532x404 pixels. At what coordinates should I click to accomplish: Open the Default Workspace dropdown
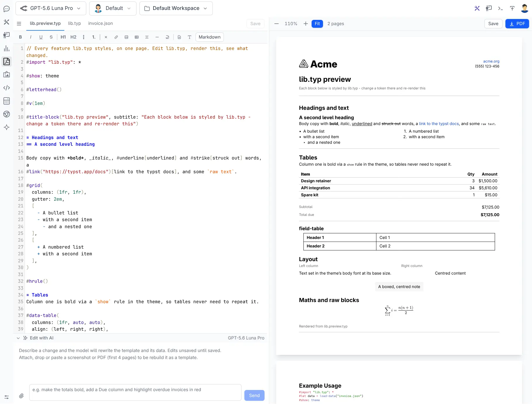(176, 8)
